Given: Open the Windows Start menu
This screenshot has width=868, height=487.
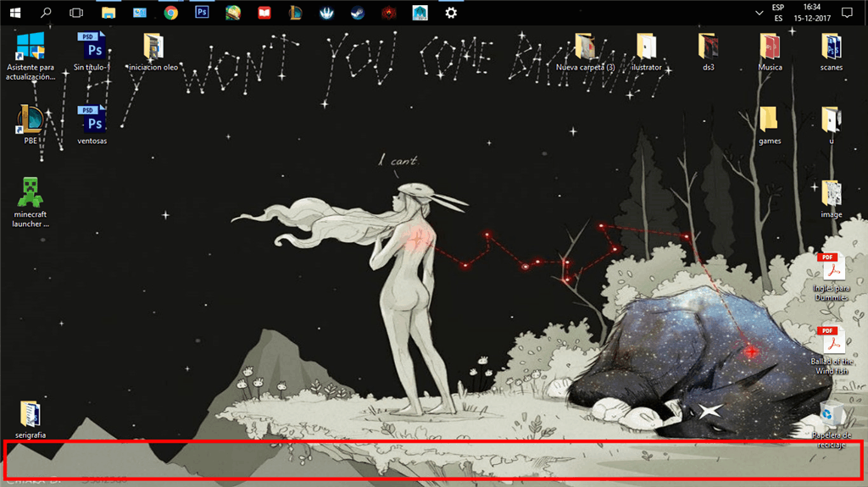Looking at the screenshot, I should [15, 12].
